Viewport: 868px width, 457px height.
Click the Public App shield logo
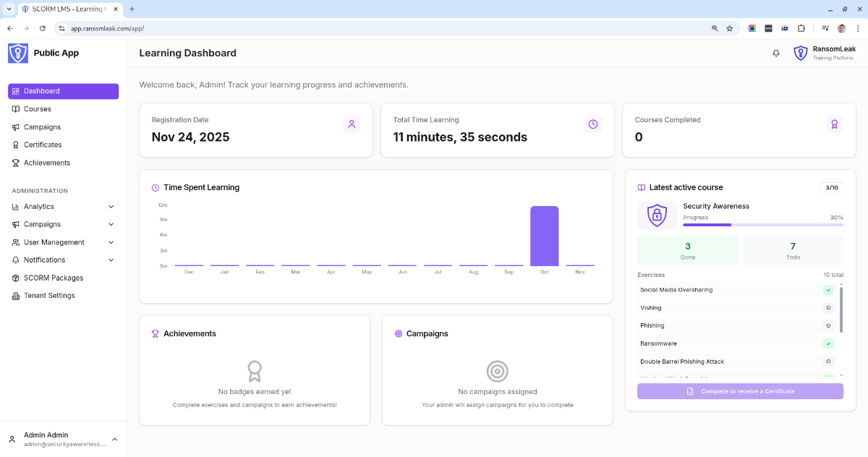(18, 54)
